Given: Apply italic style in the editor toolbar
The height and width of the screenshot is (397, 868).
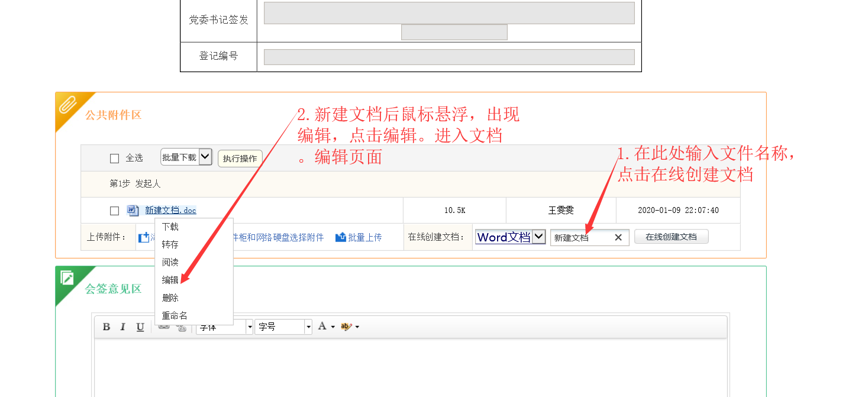Looking at the screenshot, I should 123,327.
